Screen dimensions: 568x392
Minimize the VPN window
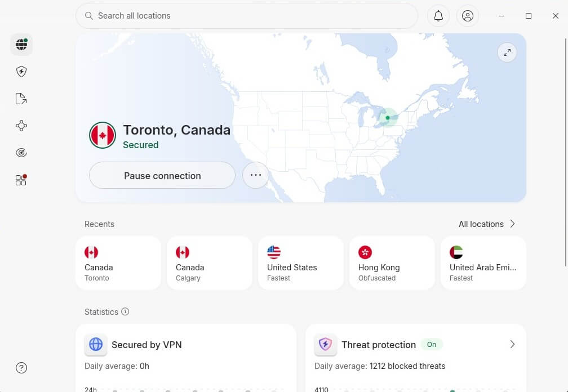tap(502, 16)
